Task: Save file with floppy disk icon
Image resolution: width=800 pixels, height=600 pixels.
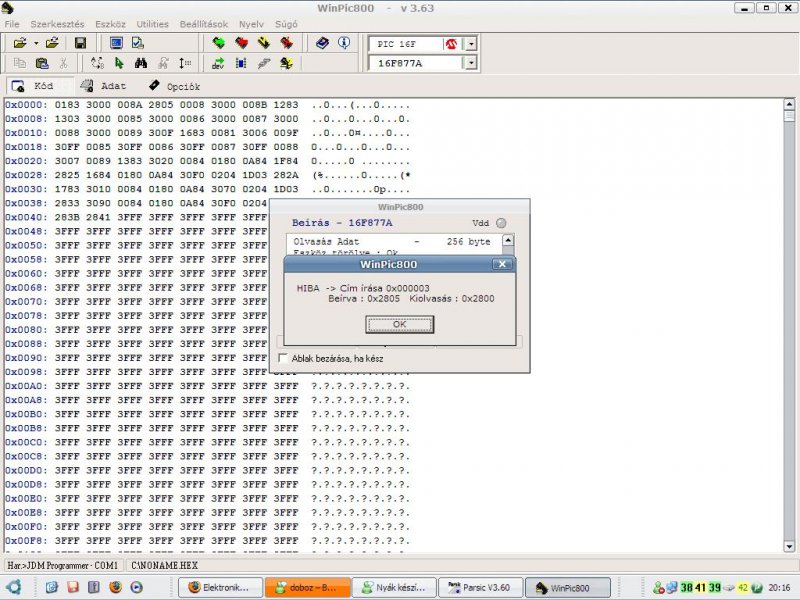Action: tap(80, 43)
